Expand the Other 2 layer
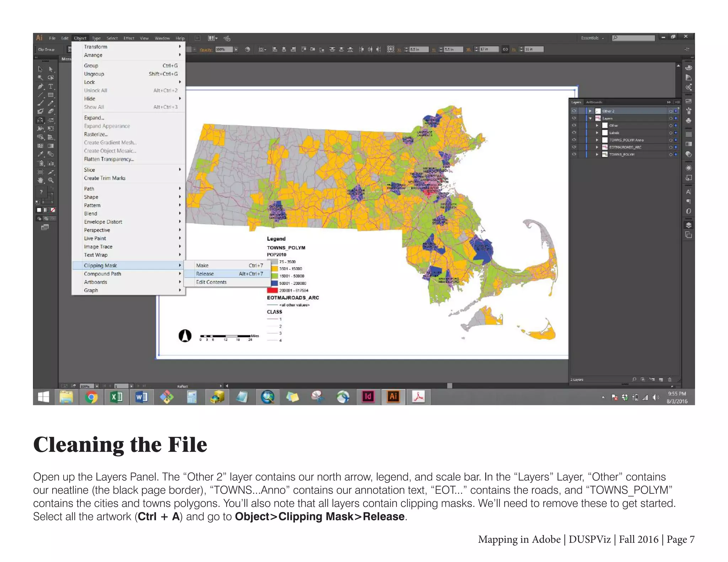This screenshot has height=562, width=728. (x=590, y=111)
